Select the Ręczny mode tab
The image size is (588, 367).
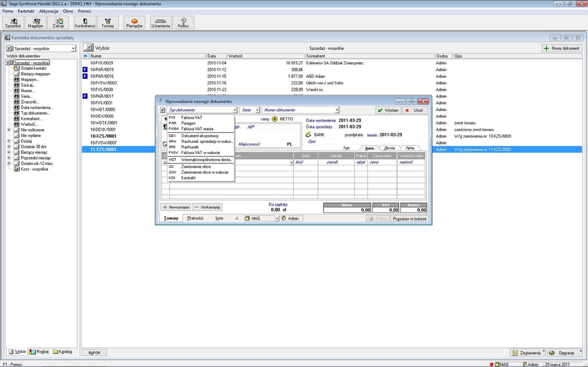(x=389, y=148)
